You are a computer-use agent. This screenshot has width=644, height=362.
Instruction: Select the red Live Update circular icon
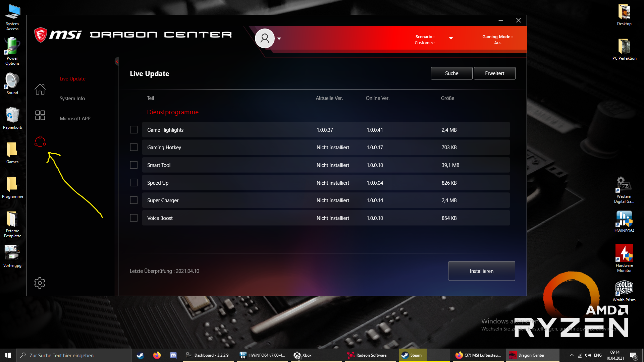pos(40,141)
